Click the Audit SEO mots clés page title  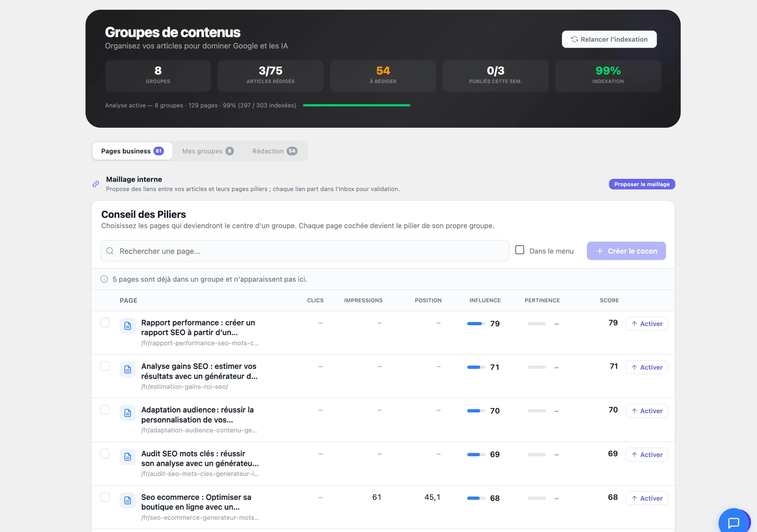(200, 458)
